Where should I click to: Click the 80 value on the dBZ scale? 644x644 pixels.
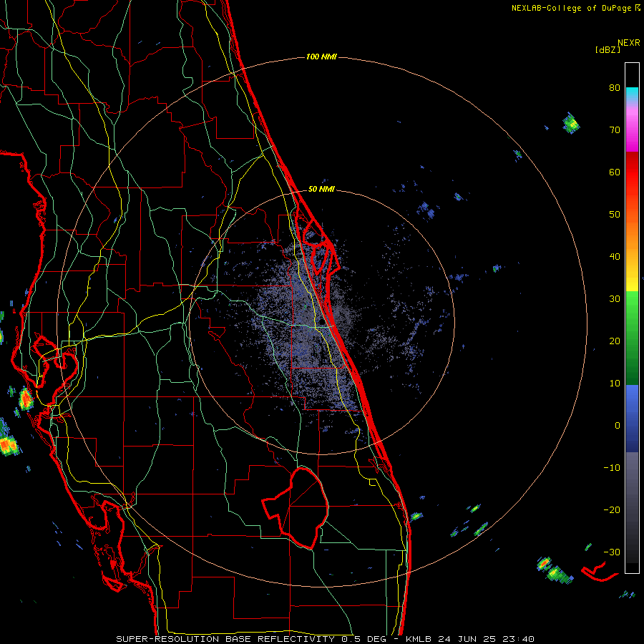[x=615, y=88]
